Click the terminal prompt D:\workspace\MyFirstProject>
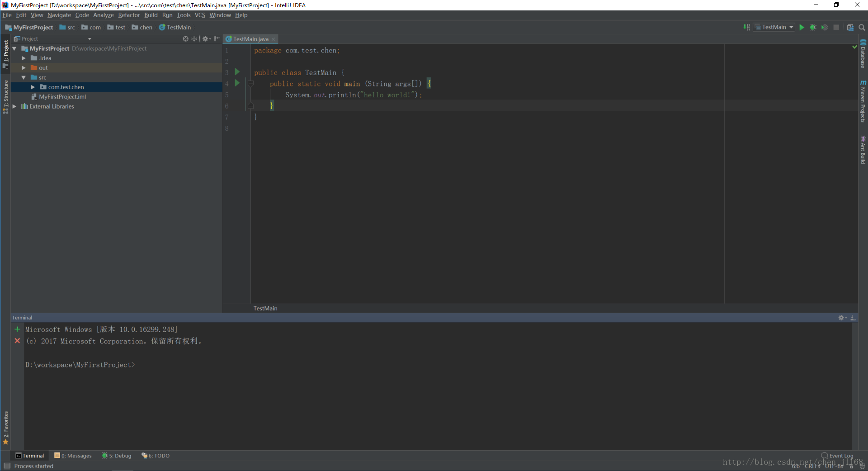The image size is (868, 471). [80, 365]
